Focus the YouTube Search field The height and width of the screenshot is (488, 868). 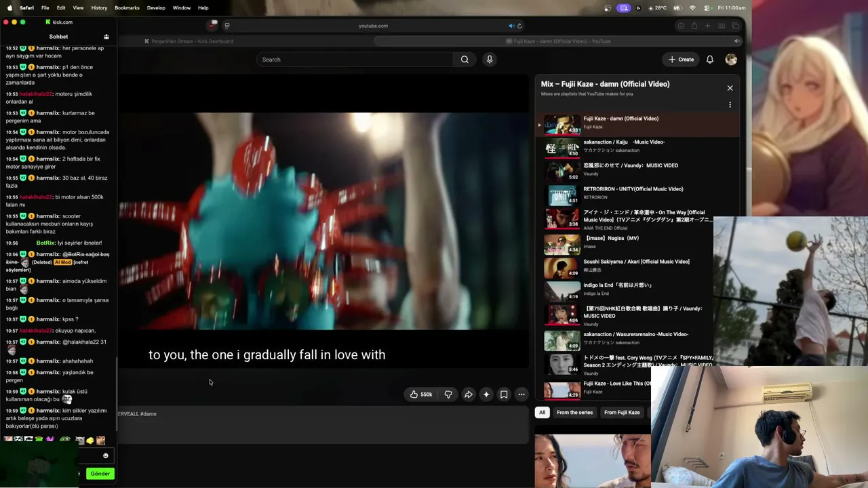[354, 60]
